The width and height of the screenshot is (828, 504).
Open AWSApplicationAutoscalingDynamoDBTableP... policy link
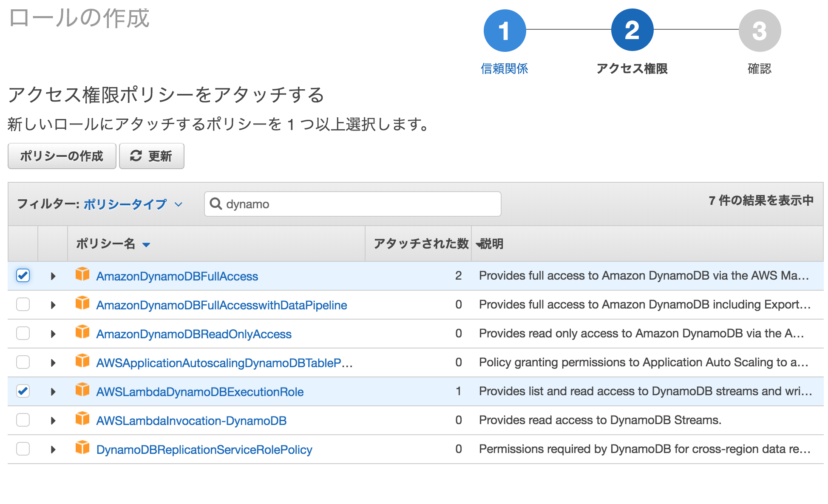pyautogui.click(x=224, y=363)
